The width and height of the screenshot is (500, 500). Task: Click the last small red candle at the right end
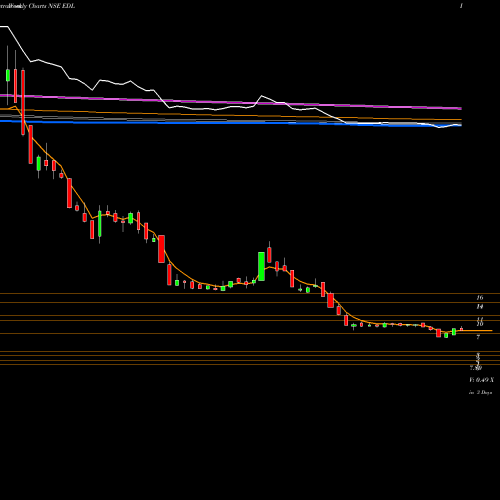pos(461,329)
